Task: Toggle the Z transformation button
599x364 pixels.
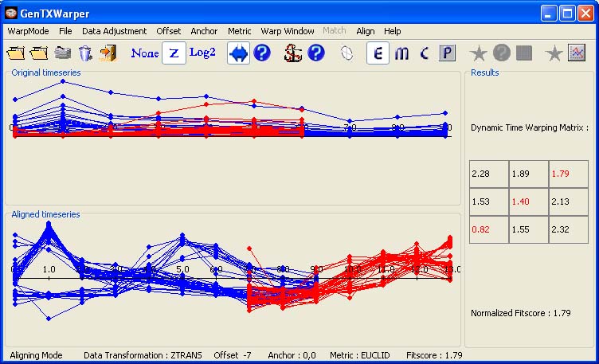Action: pyautogui.click(x=174, y=53)
